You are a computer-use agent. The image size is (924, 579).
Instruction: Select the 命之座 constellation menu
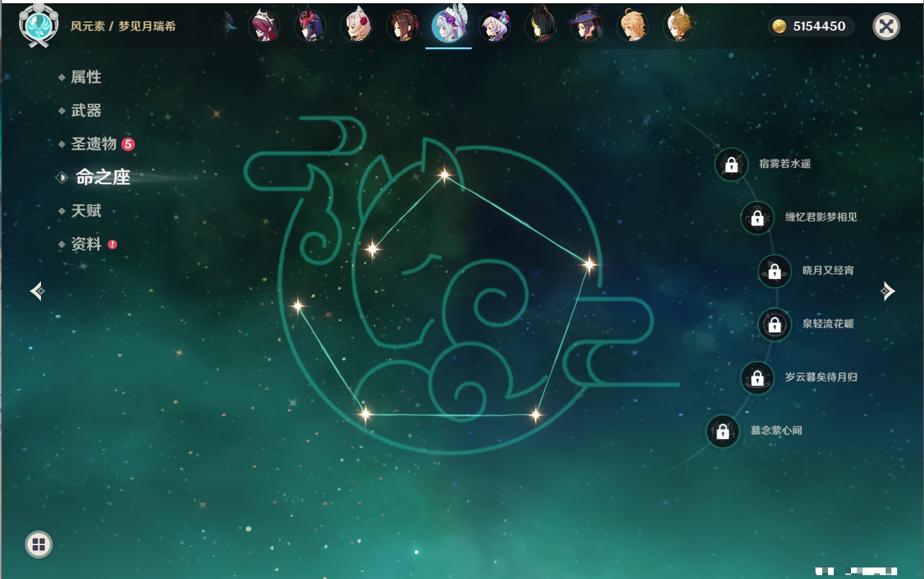[x=103, y=177]
